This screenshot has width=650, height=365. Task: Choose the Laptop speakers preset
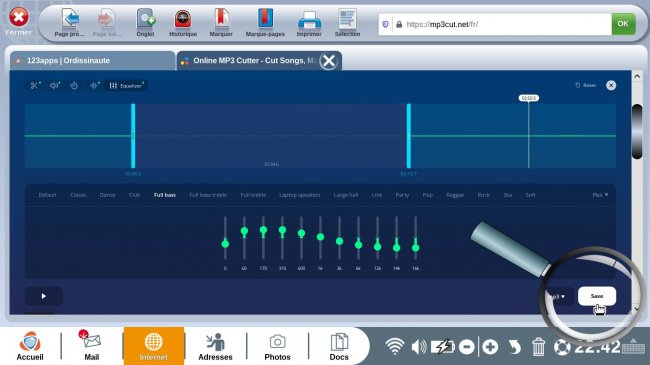pyautogui.click(x=299, y=195)
